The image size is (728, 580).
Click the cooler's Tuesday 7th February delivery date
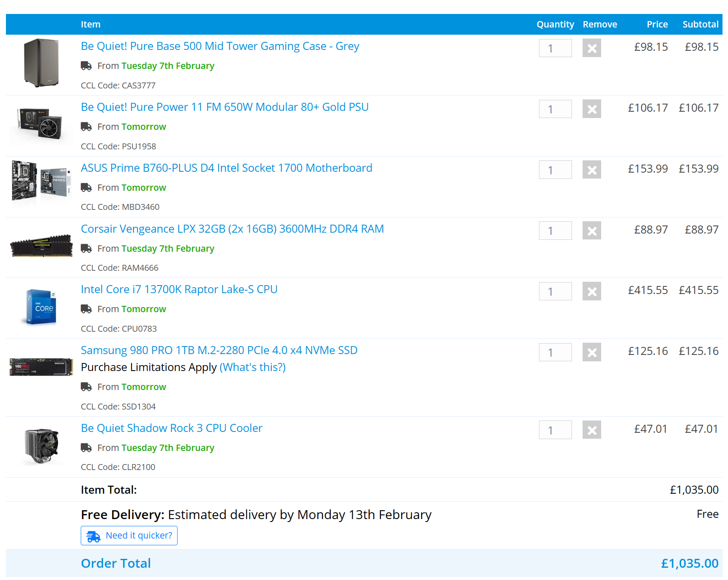coord(168,448)
